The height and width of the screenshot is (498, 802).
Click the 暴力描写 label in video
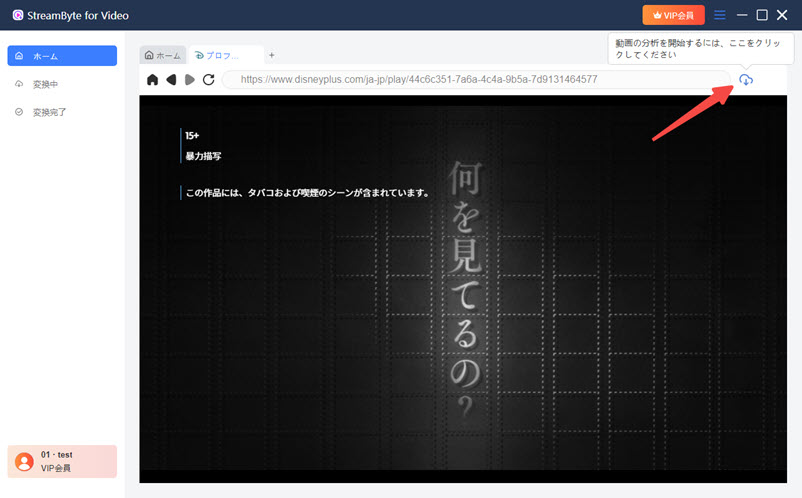click(203, 156)
